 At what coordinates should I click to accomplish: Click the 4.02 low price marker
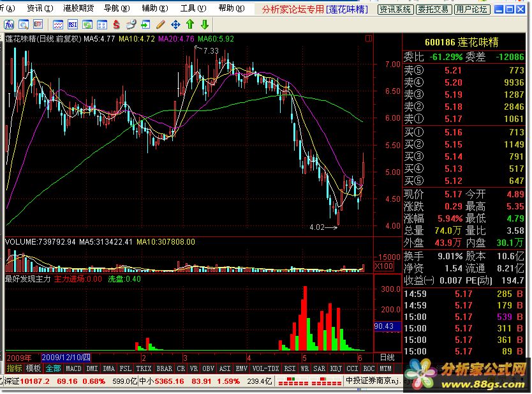[317, 227]
